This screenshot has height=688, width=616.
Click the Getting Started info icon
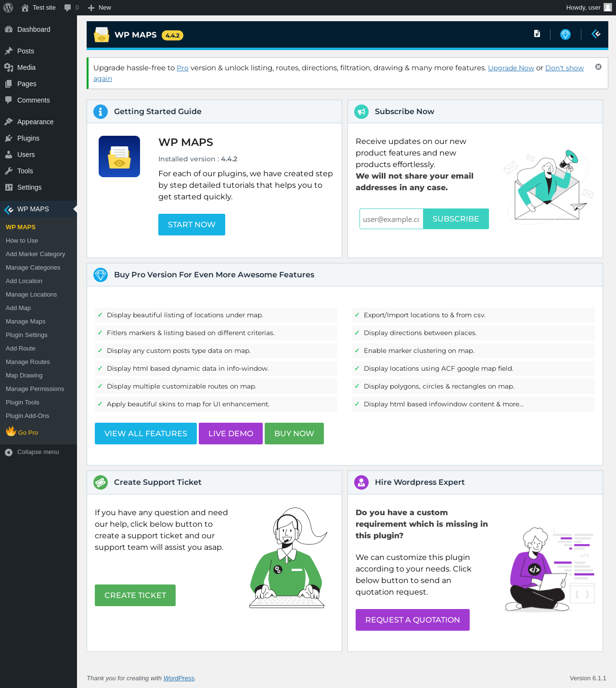101,112
